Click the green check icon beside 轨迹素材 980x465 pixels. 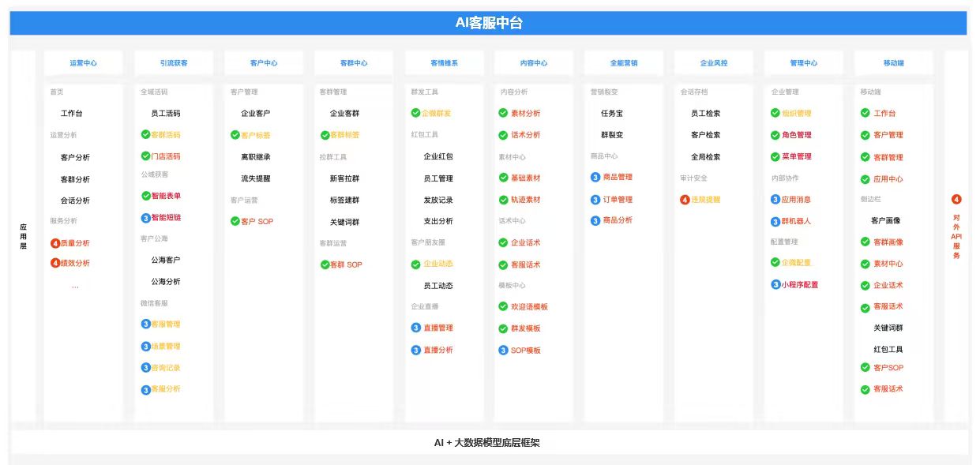click(503, 200)
